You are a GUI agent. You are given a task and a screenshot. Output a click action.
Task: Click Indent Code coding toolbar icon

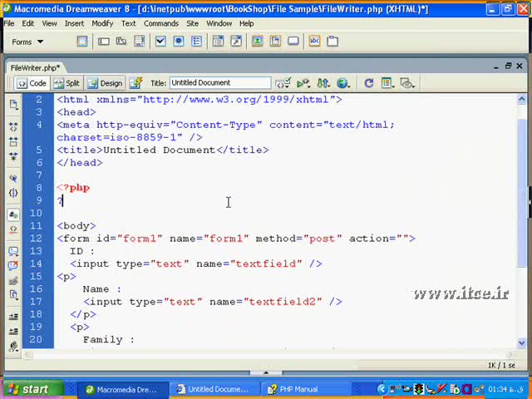click(x=13, y=317)
